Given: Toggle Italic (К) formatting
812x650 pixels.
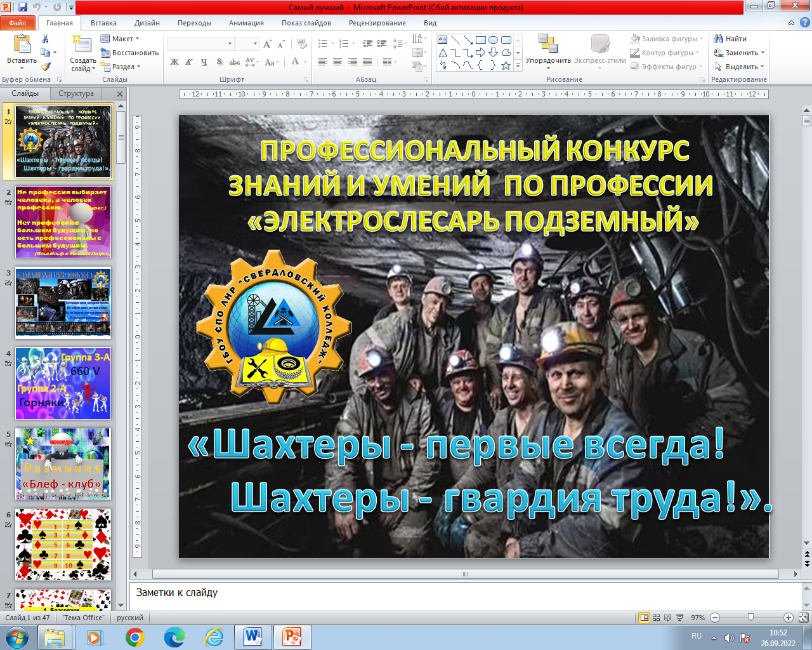Looking at the screenshot, I should point(189,62).
